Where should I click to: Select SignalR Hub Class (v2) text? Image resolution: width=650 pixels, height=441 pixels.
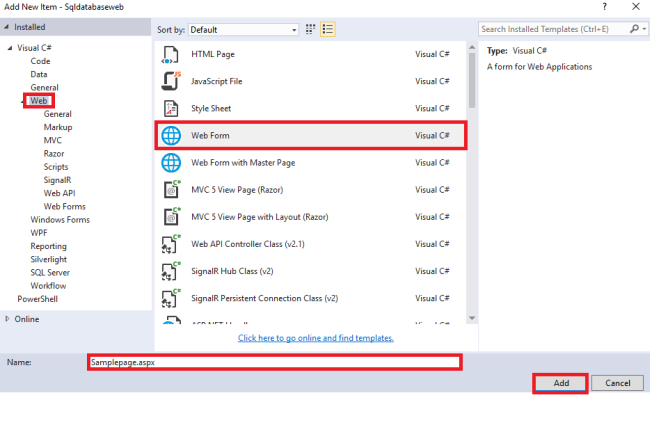[232, 271]
